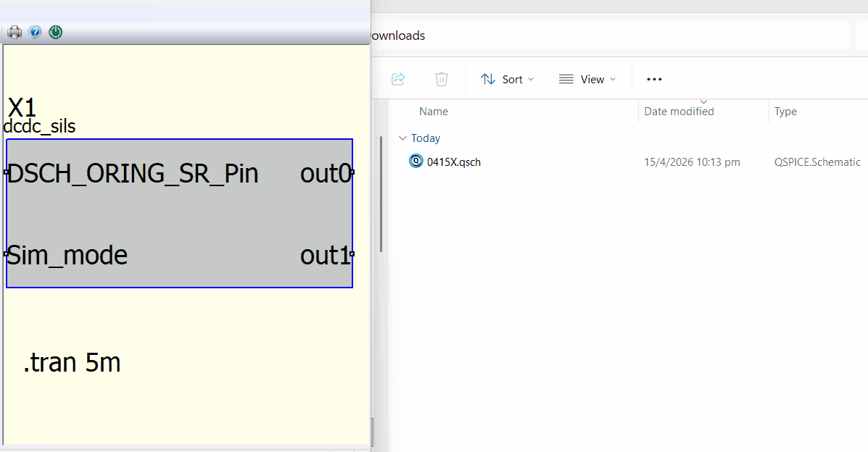The width and height of the screenshot is (868, 452).
Task: Click the 0415X.qsch file icon
Action: coord(416,162)
